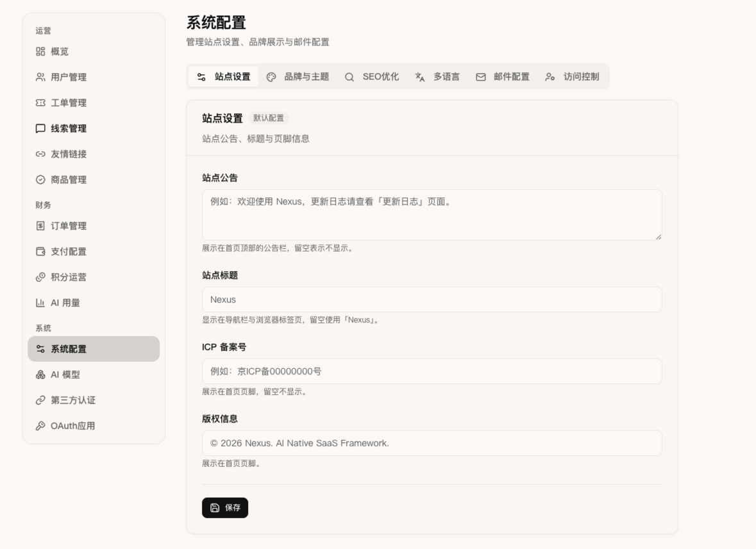Open 商品管理 sidebar entry
The height and width of the screenshot is (549, 756).
[x=94, y=180]
